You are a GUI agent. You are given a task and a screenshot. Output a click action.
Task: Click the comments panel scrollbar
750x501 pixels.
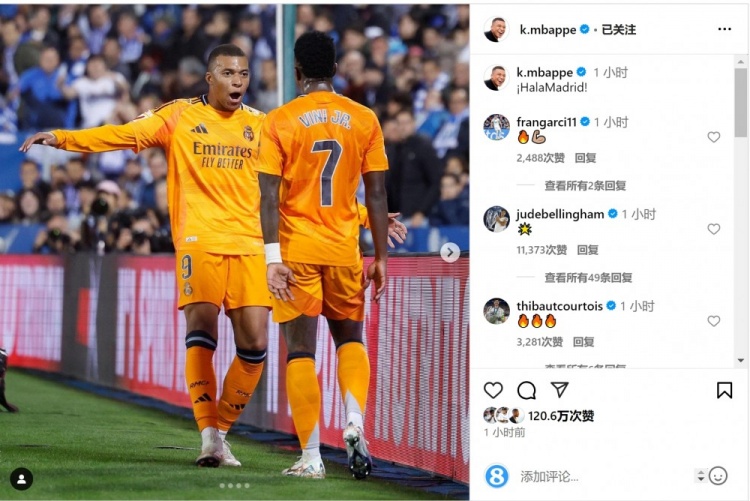point(741,102)
